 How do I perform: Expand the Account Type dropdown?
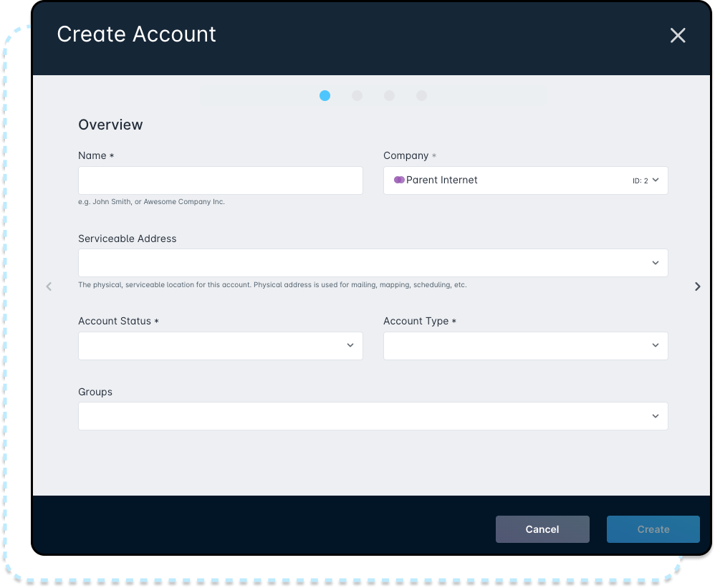point(526,346)
